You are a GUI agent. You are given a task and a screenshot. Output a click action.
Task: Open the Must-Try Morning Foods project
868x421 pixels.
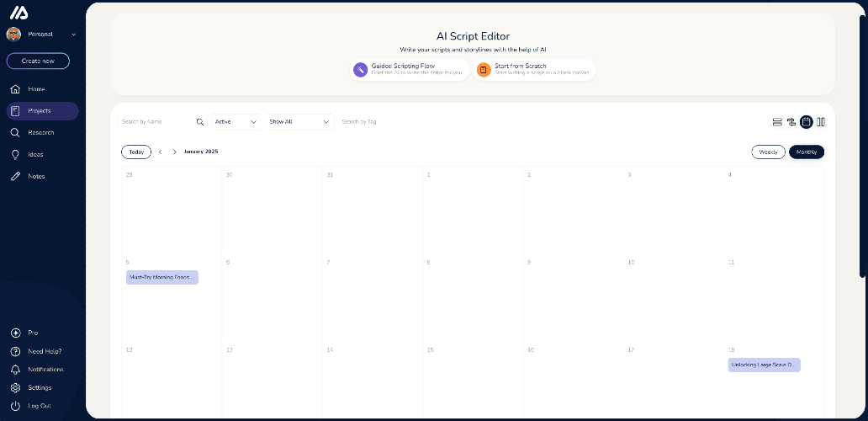pos(162,278)
